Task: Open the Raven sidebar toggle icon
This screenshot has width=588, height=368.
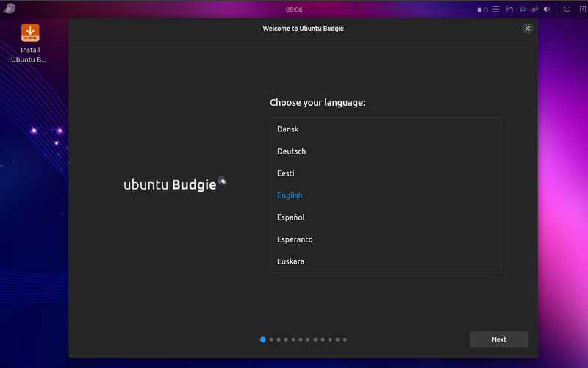Action: pos(583,10)
